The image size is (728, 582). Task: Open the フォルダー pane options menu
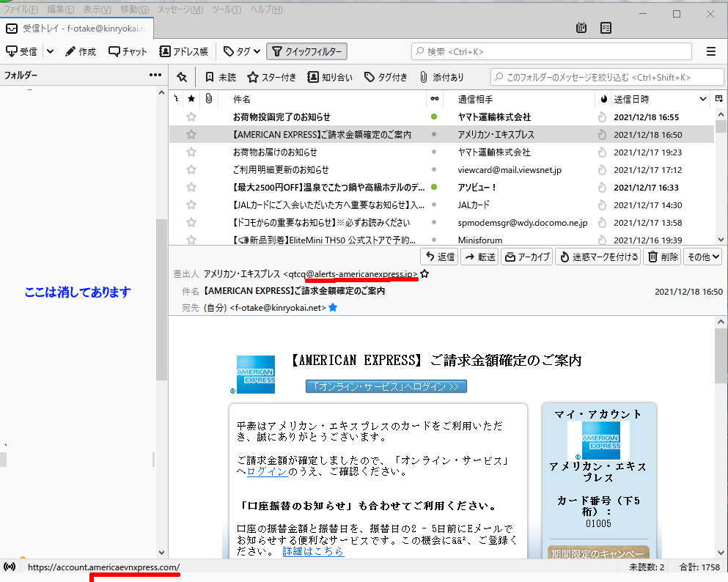pyautogui.click(x=155, y=75)
